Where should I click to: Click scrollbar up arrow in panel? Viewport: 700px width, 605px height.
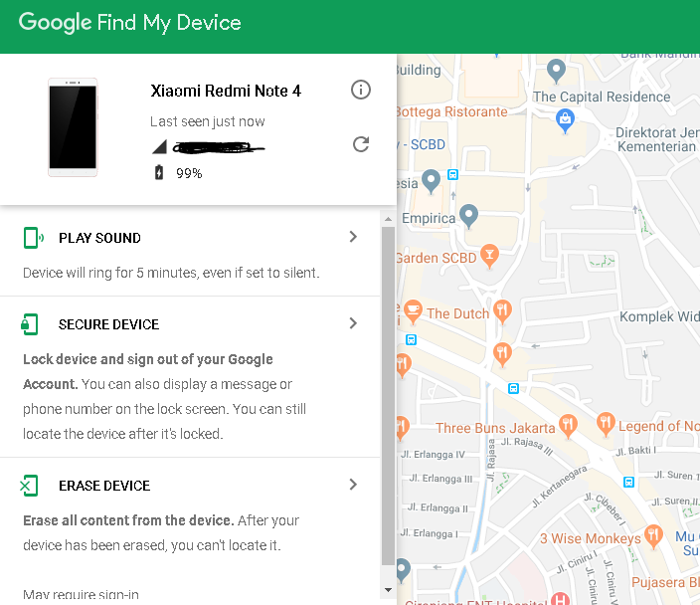point(388,219)
